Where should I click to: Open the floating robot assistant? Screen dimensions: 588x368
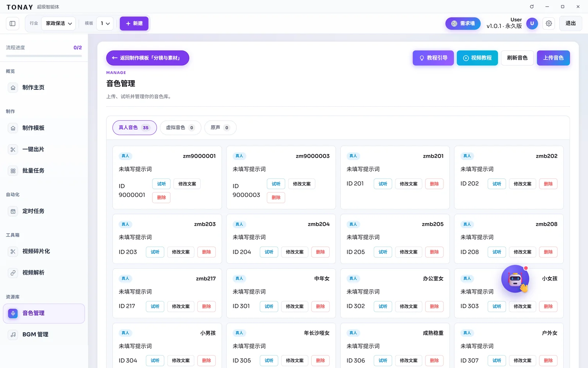pos(515,279)
